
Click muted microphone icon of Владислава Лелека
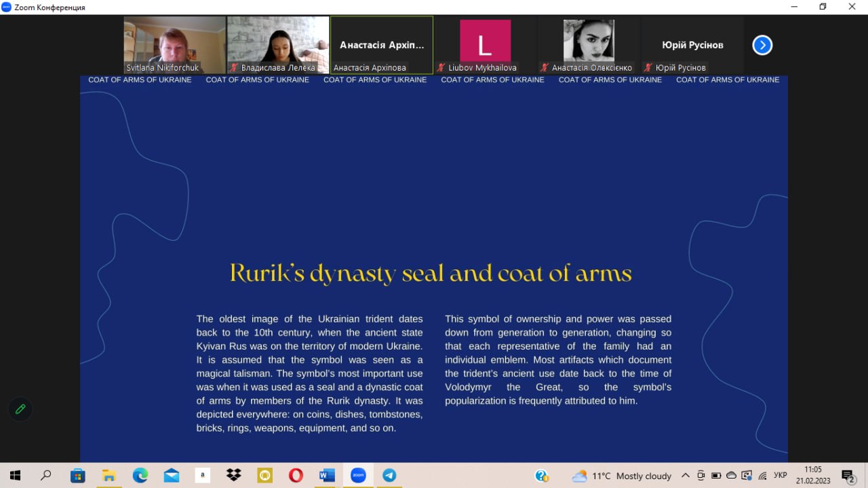click(x=234, y=68)
